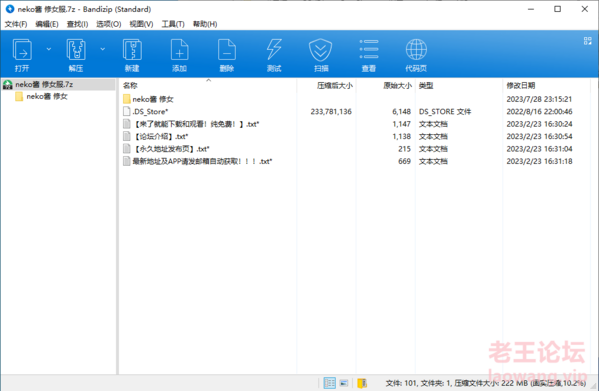Select the neko 修女 subfolder in tree

click(47, 97)
